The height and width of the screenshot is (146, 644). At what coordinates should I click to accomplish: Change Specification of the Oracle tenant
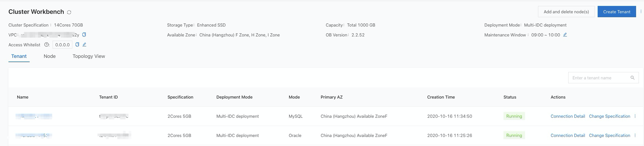coord(610,135)
